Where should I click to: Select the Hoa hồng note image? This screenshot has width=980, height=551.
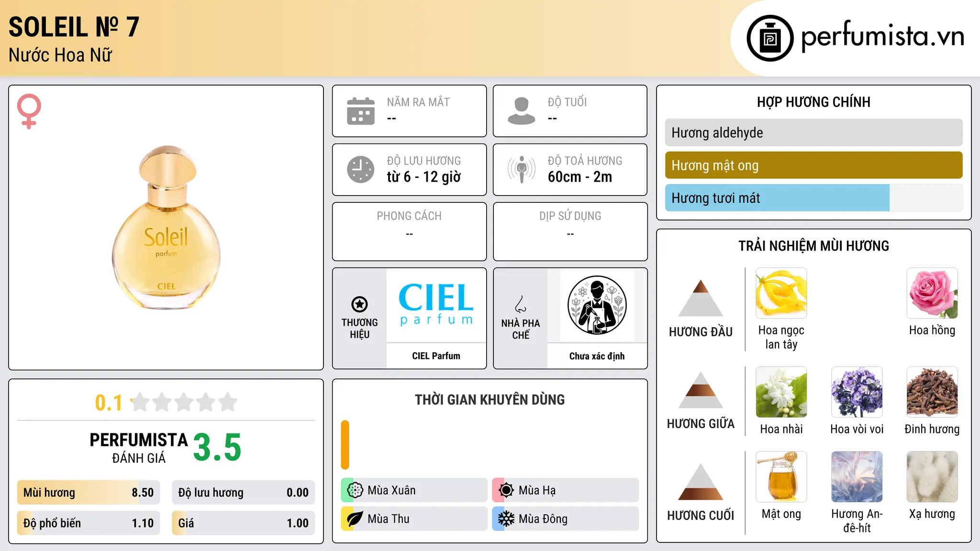coord(932,293)
